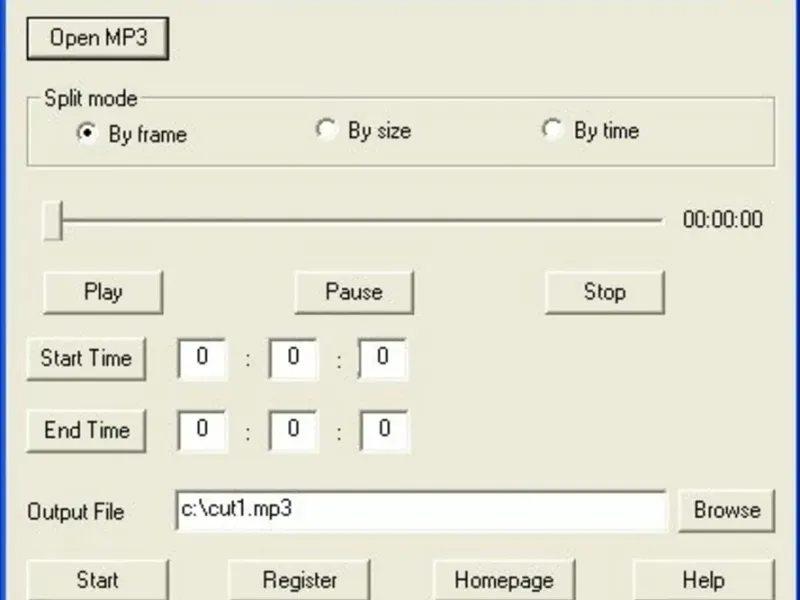This screenshot has width=800, height=600.
Task: Select the By frame split mode
Action: coord(132,134)
